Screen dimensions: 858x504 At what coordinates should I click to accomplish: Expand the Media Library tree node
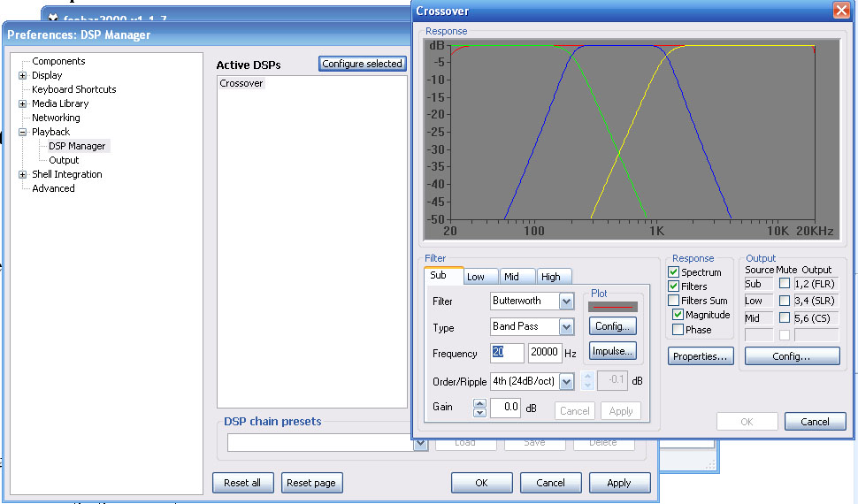[22, 103]
